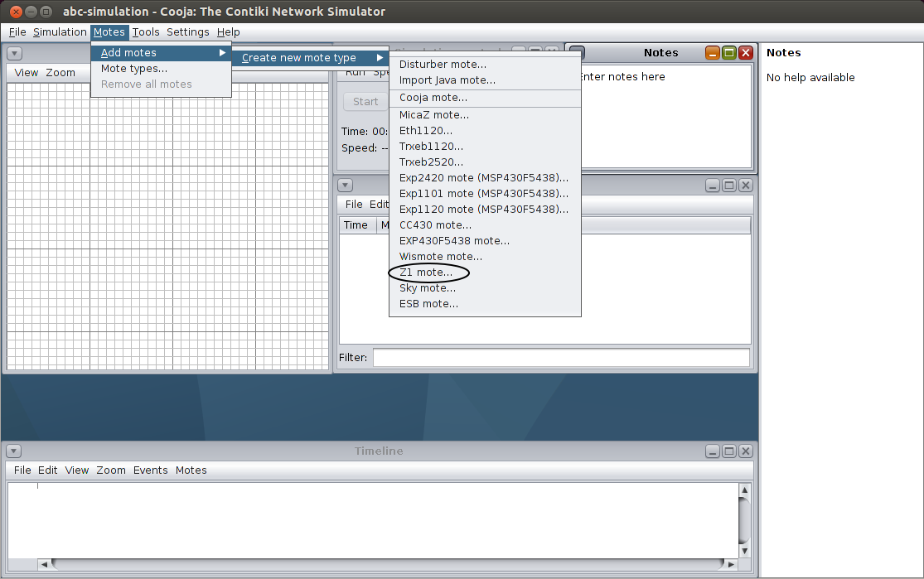
Task: Open the Settings menu
Action: click(x=187, y=31)
